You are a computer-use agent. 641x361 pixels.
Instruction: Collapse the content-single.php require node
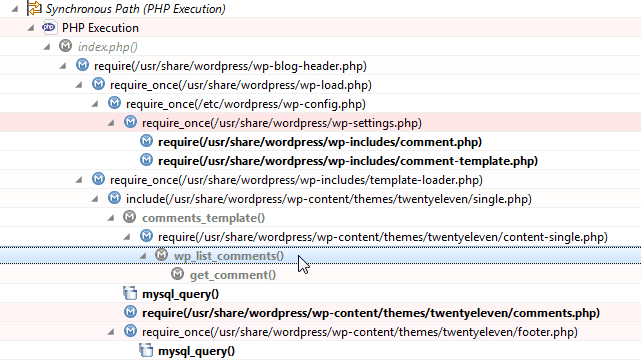coord(126,237)
